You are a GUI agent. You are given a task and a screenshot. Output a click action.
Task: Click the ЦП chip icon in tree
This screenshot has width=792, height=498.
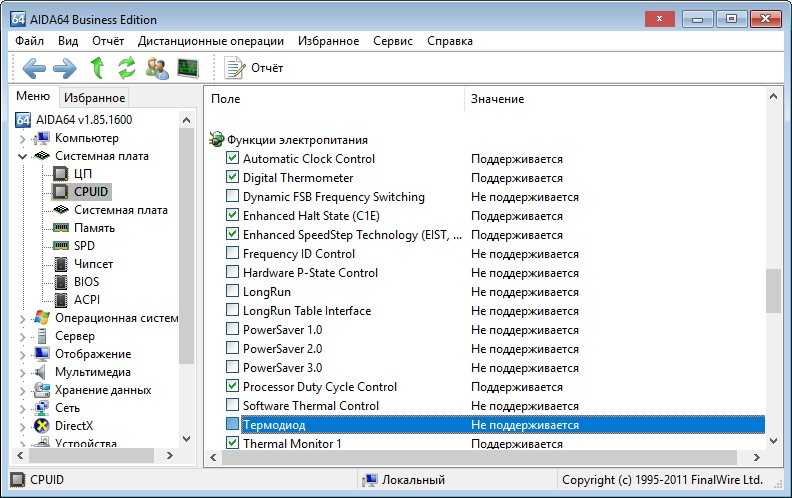click(60, 174)
